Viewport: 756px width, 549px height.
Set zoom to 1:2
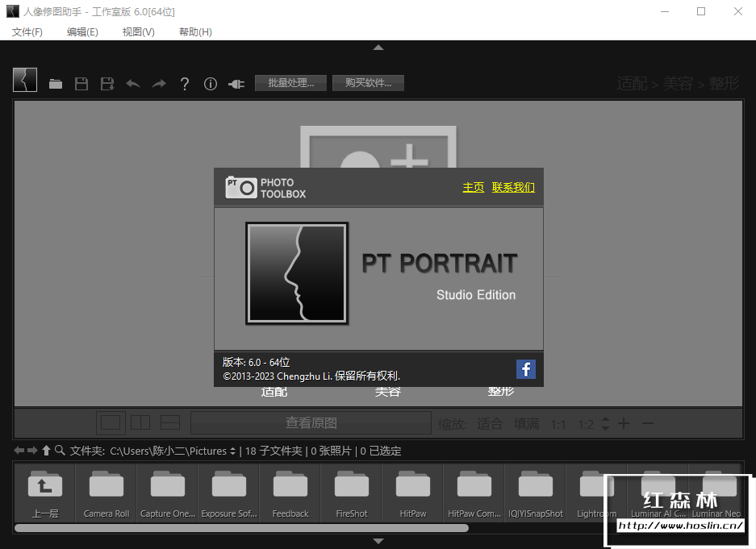pyautogui.click(x=585, y=424)
